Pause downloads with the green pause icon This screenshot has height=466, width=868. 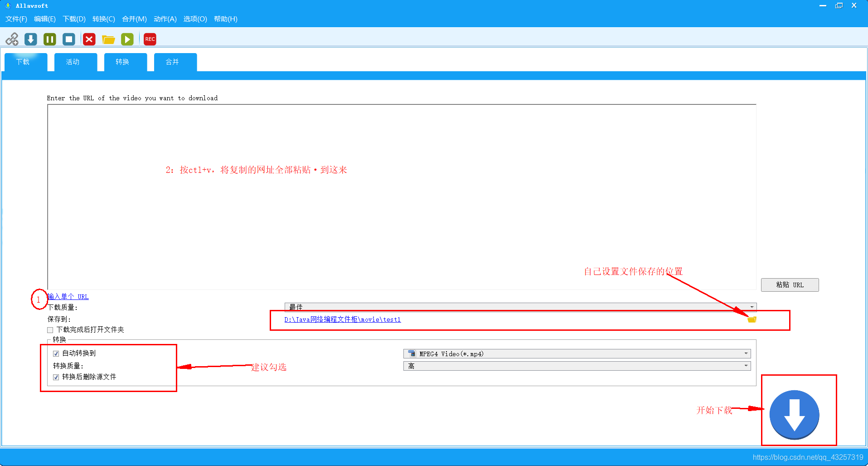50,39
